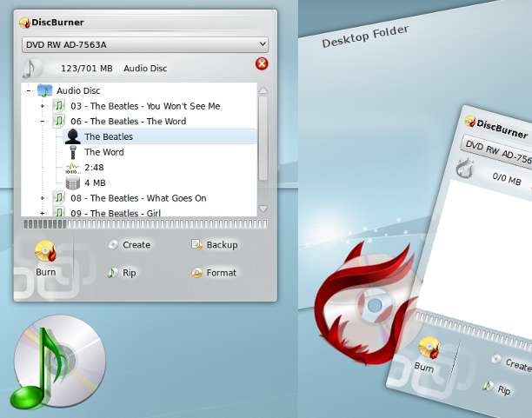Image resolution: width=532 pixels, height=418 pixels.
Task: Click the Format disc icon
Action: click(x=196, y=273)
